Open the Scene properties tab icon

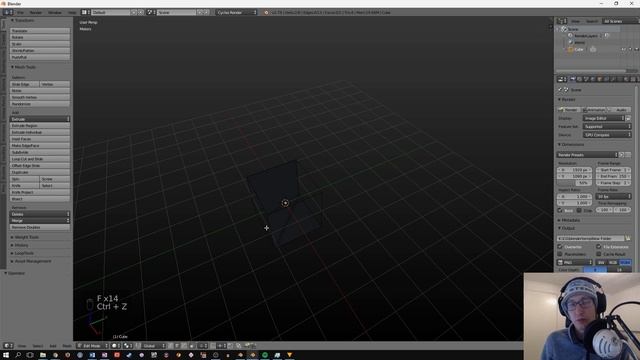pyautogui.click(x=587, y=79)
